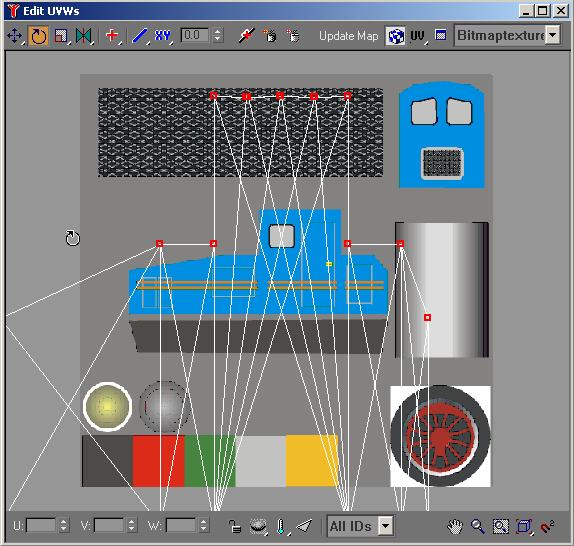The image size is (574, 546).
Task: Select the Mirror tool icon
Action: tap(84, 36)
